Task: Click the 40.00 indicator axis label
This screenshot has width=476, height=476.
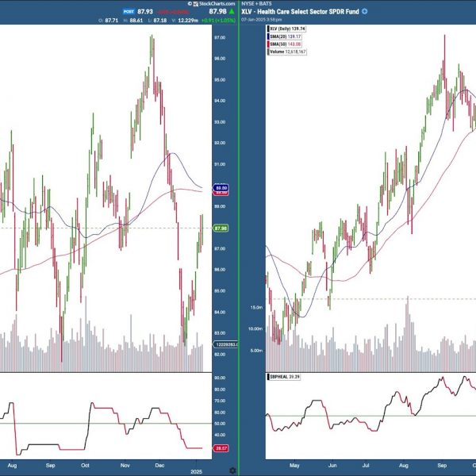Action: 220,435
